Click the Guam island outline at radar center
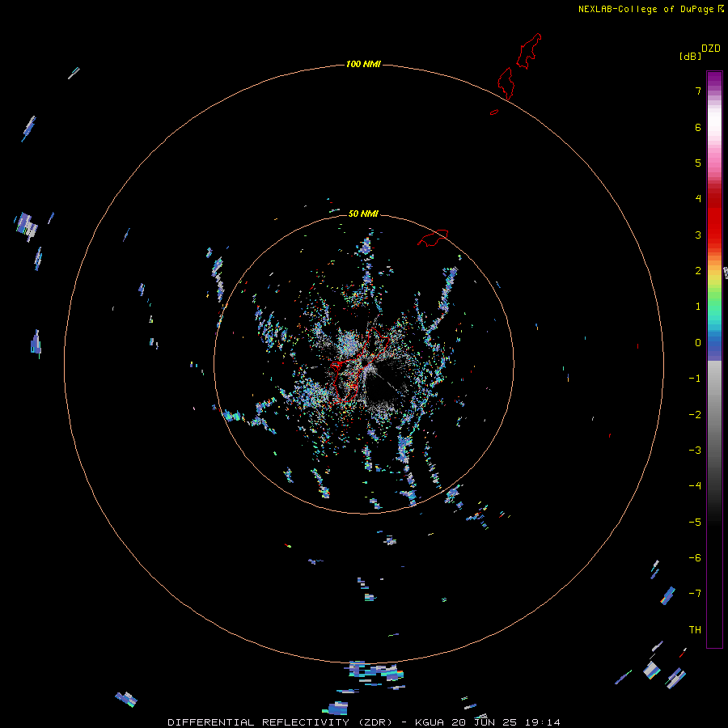The image size is (728, 728). pos(359,365)
